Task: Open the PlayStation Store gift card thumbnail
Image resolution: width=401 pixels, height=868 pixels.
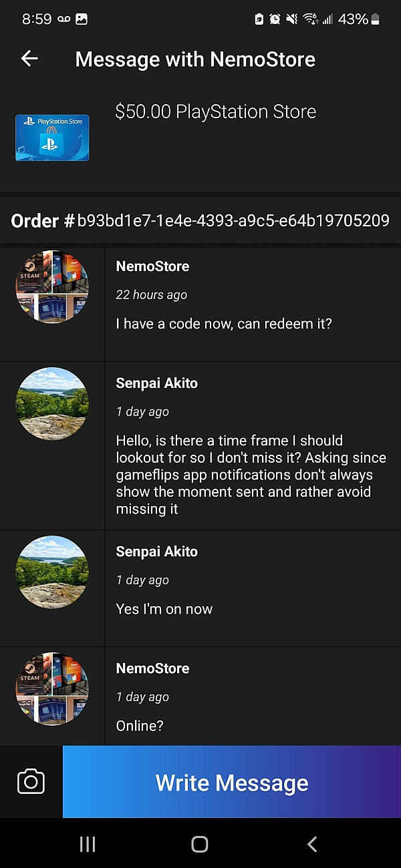Action: 52,138
